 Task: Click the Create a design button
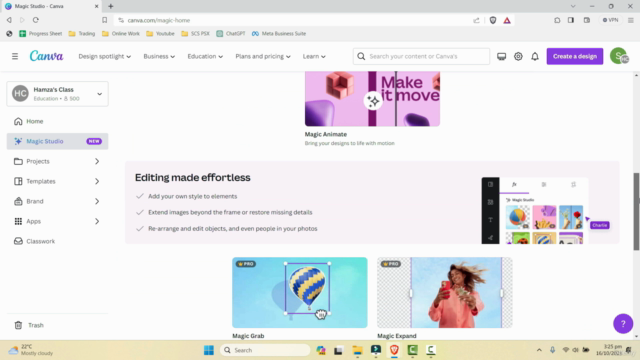pos(575,56)
